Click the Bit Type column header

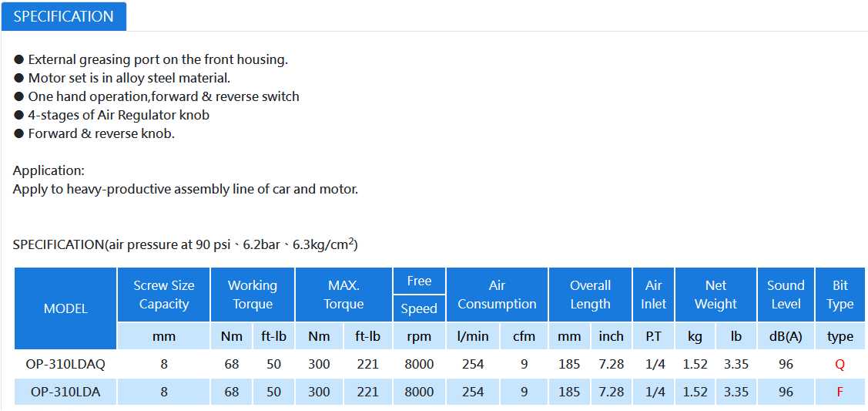tap(840, 295)
